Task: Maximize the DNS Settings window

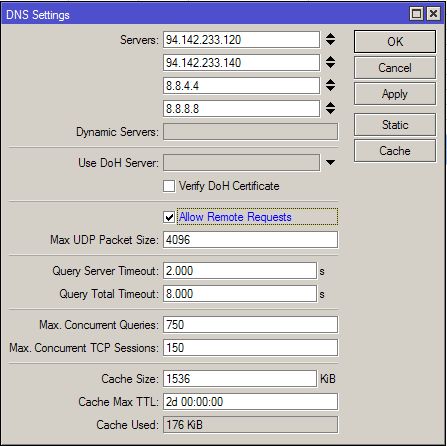Action: click(416, 14)
